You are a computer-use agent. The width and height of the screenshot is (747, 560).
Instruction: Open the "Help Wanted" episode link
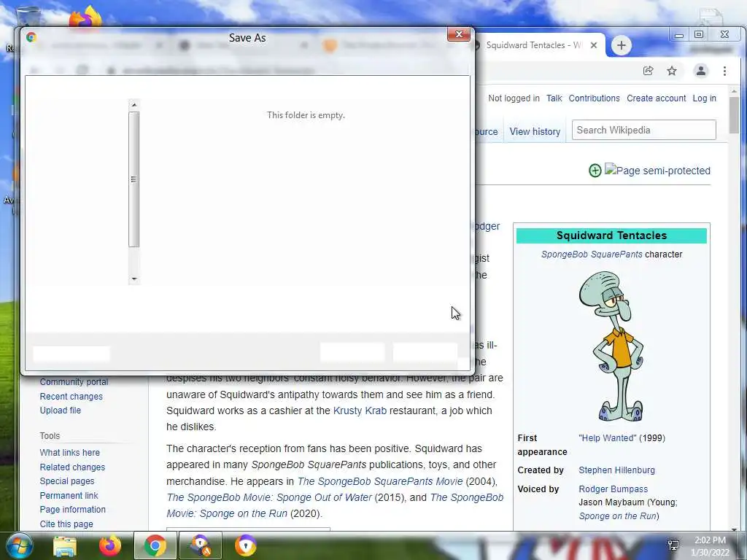pyautogui.click(x=608, y=438)
